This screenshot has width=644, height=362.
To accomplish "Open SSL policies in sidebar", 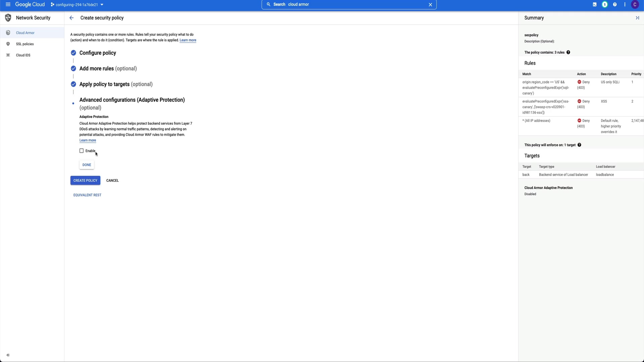I will [x=25, y=44].
